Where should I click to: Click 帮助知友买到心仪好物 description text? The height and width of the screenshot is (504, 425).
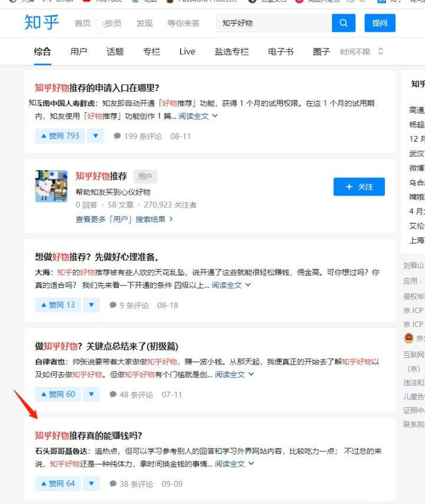coord(113,192)
